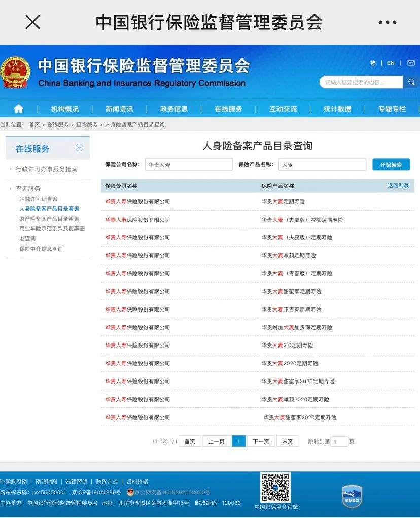The image size is (420, 518).
Task: Select 华贵大麦减额2020定期寿险 product
Action: coord(295,399)
